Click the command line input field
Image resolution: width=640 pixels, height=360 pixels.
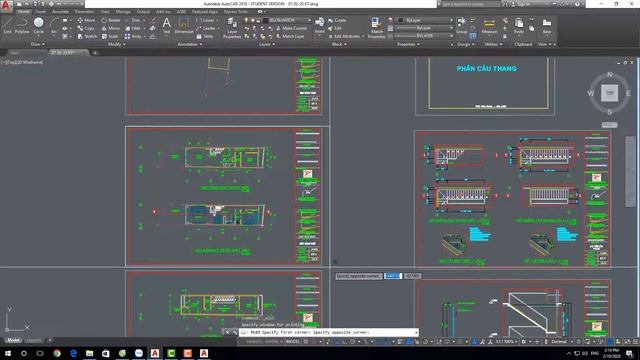(x=329, y=333)
